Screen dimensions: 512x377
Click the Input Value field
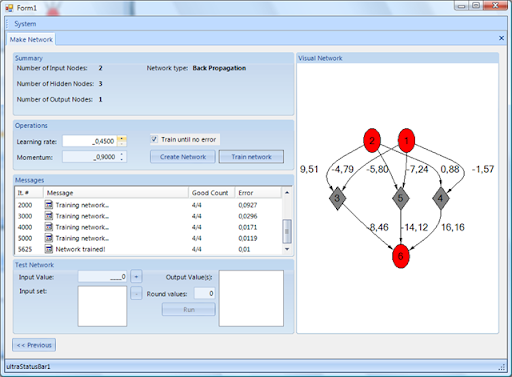pos(102,276)
